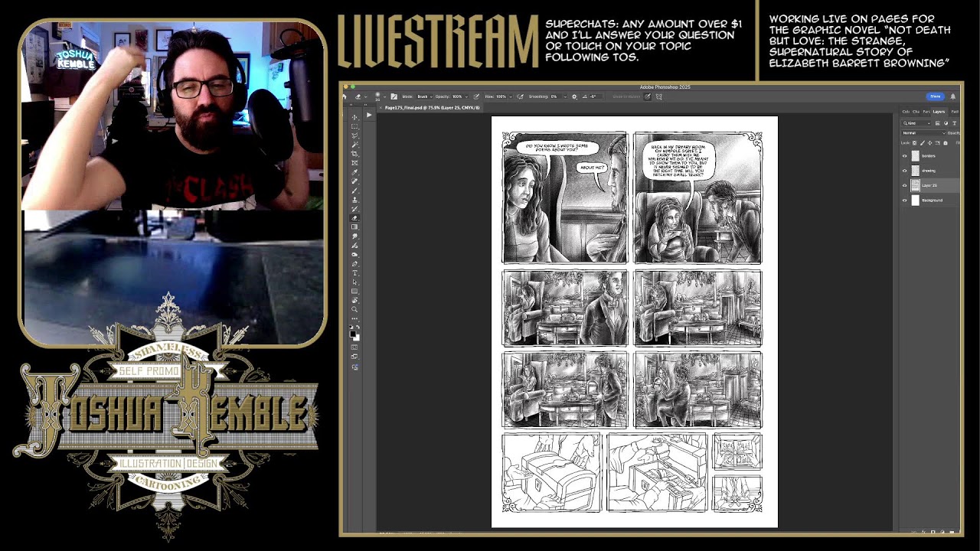Open the layer filter Kind dropdown
Screen dimensions: 980x551
click(x=916, y=123)
